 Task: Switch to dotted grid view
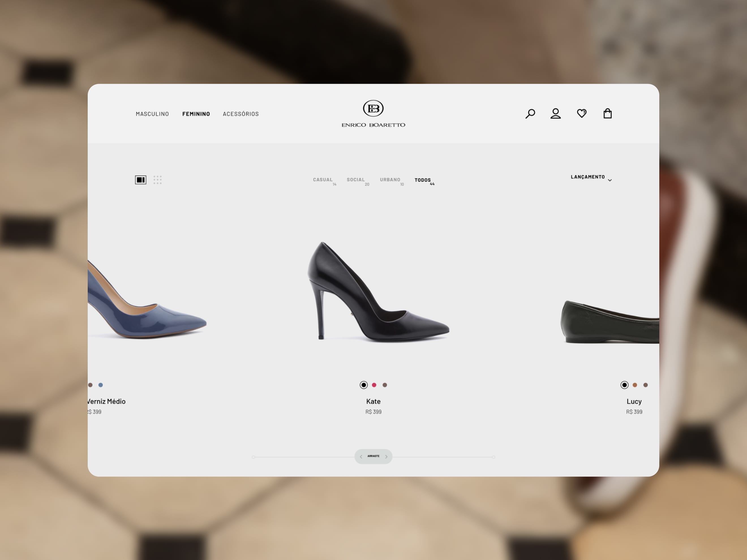click(157, 180)
